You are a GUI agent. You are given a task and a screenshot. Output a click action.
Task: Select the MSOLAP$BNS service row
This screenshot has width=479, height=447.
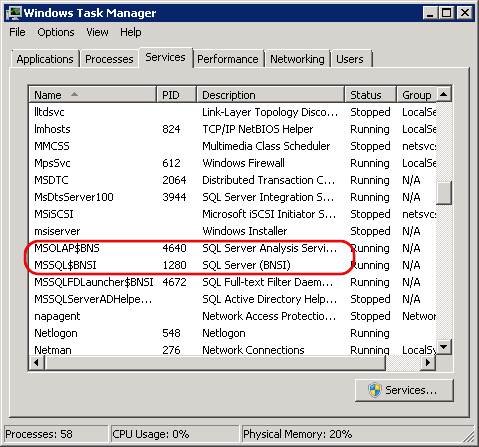233,248
